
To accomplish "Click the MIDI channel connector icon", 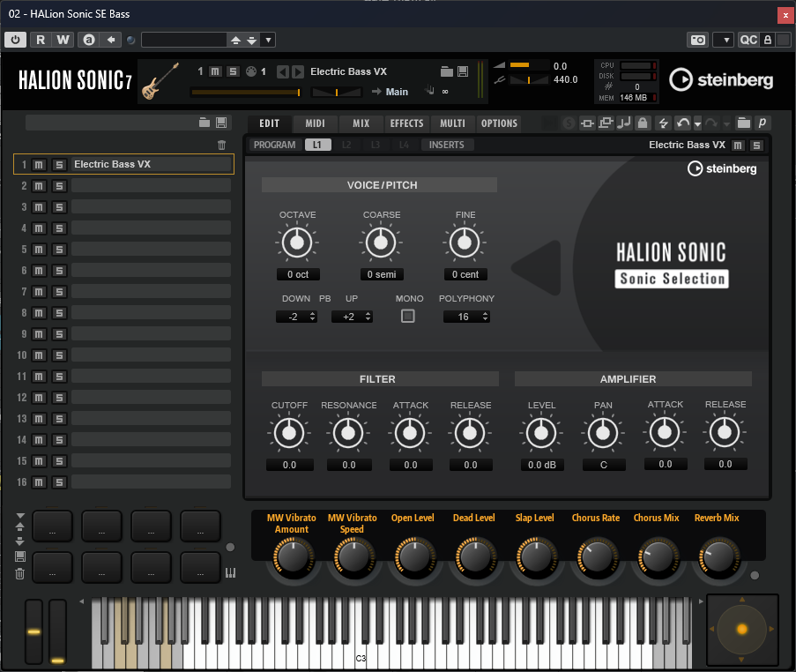I will coord(250,71).
